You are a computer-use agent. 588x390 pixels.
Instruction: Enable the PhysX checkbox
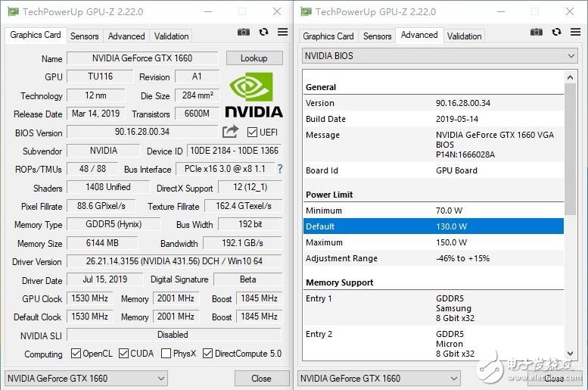click(x=166, y=353)
